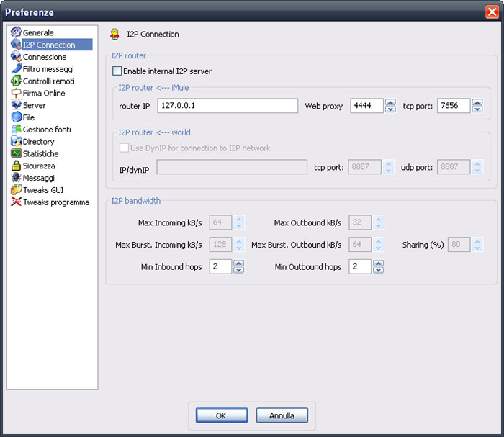
Task: Enable internal I2P server checkbox
Action: pyautogui.click(x=117, y=71)
